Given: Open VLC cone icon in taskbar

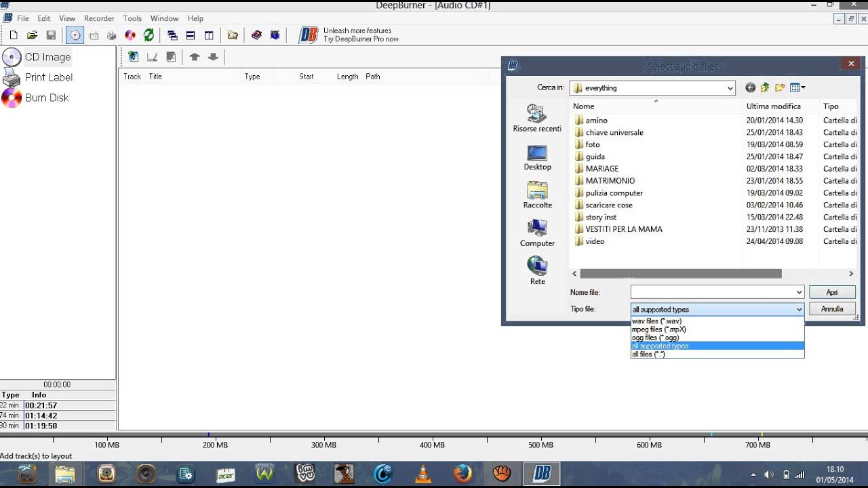Looking at the screenshot, I should click(x=423, y=474).
